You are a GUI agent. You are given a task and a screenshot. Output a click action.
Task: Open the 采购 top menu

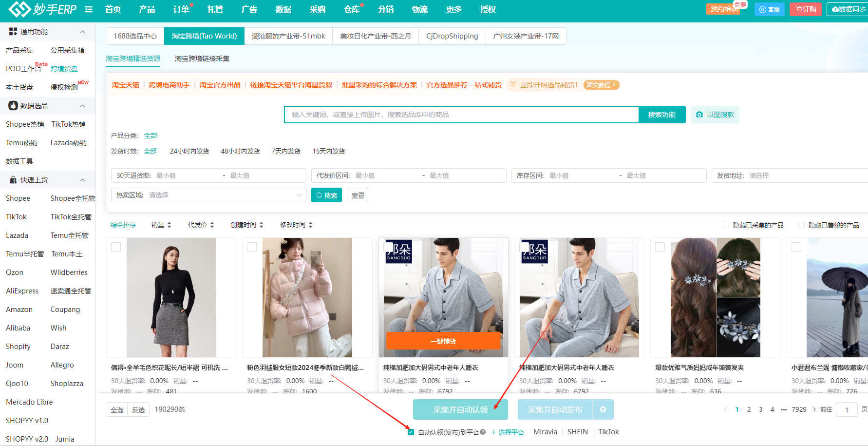point(318,9)
